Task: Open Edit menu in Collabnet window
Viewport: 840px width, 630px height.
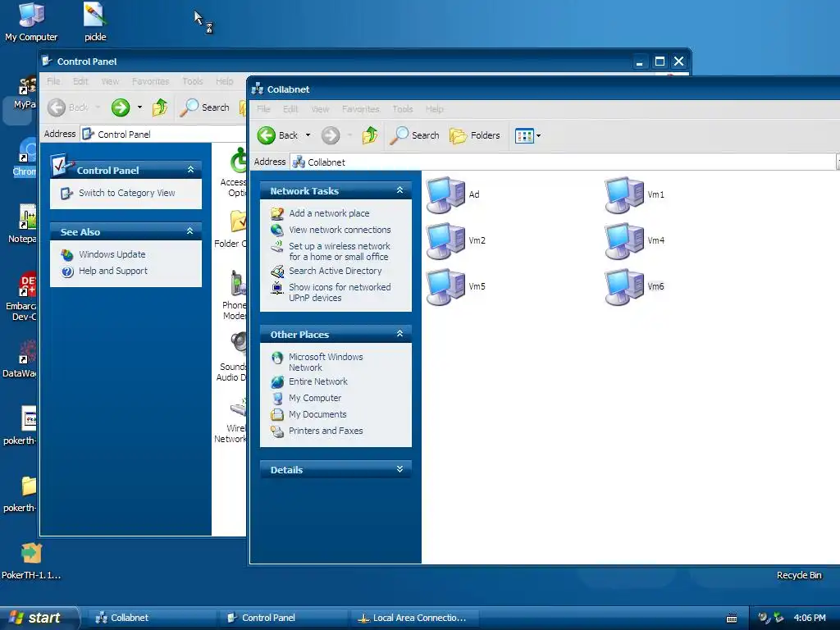Action: coord(290,109)
